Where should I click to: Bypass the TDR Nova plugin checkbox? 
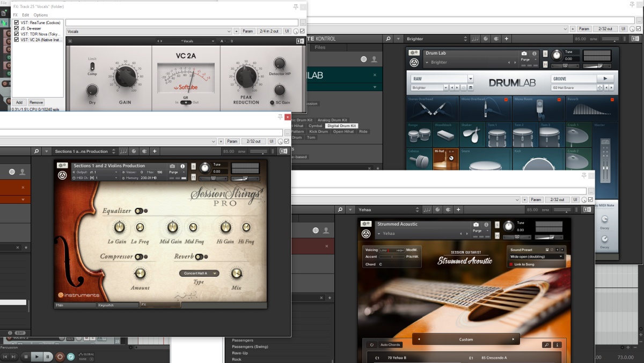coord(17,34)
